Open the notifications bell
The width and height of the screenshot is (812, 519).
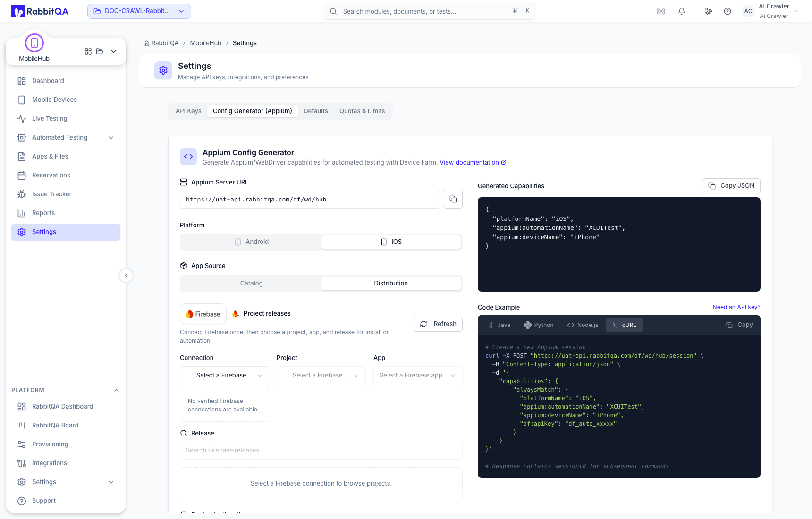tap(682, 11)
